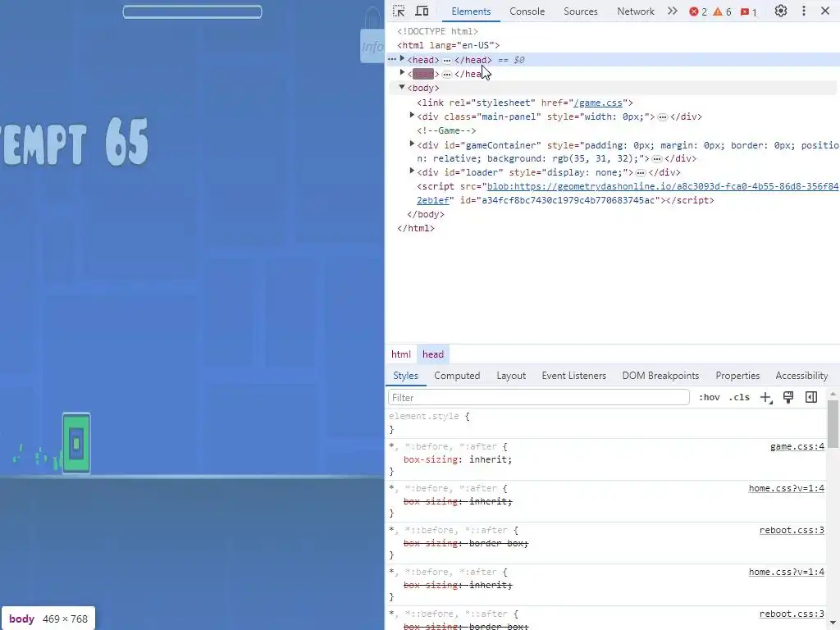Image resolution: width=840 pixels, height=630 pixels.
Task: Collapse the body element node
Action: tap(402, 87)
